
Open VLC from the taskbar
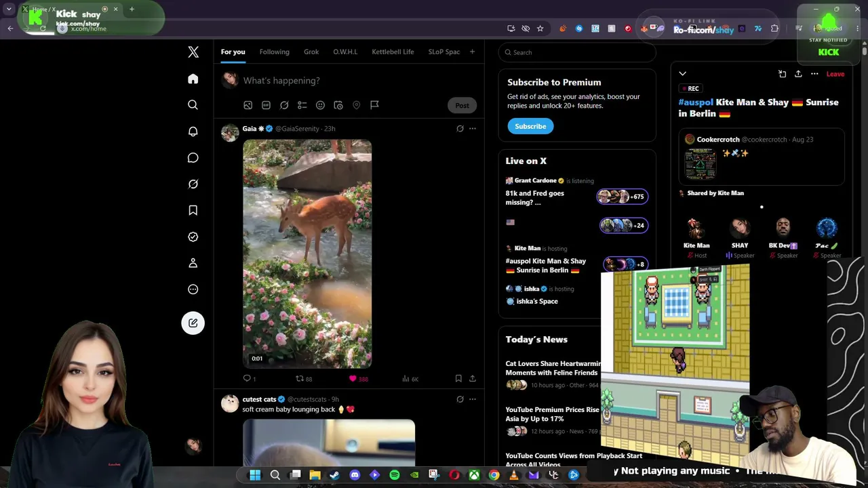coord(513,475)
